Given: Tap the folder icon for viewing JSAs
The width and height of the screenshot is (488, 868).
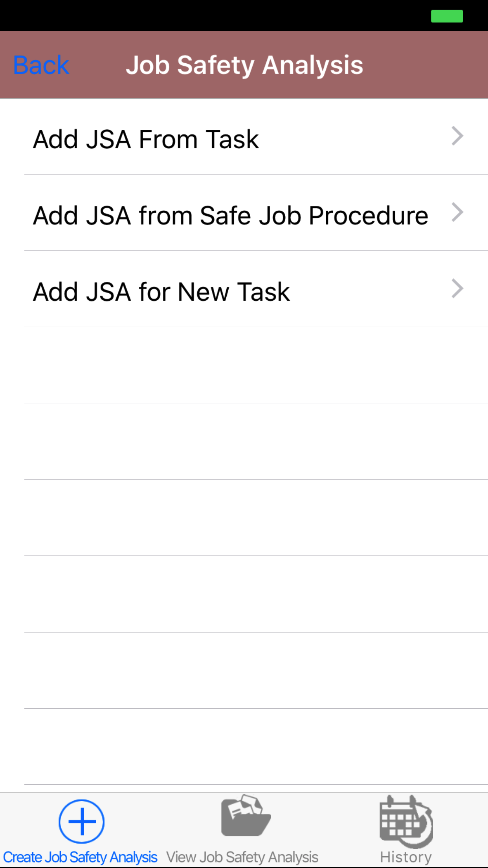Looking at the screenshot, I should [246, 816].
